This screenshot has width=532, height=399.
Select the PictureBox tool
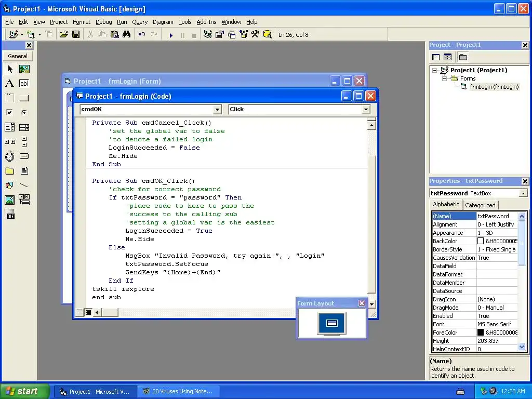point(24,69)
